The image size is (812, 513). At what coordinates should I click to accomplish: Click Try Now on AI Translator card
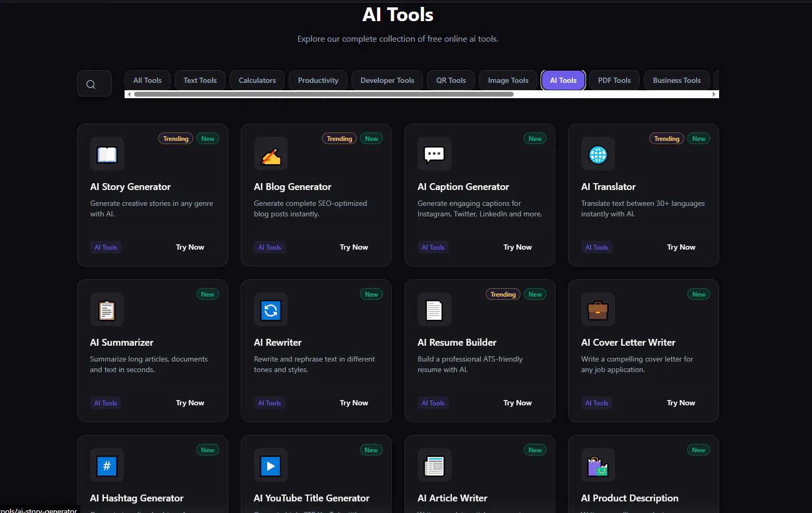point(681,247)
